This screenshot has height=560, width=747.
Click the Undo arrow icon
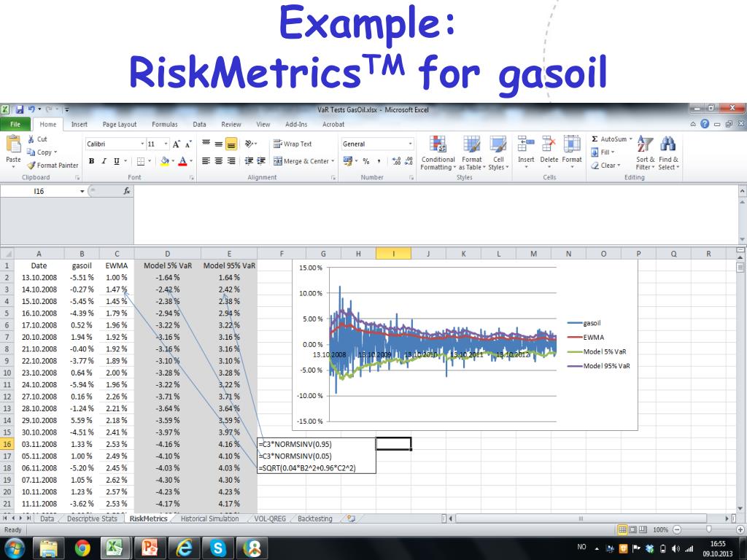click(x=31, y=109)
